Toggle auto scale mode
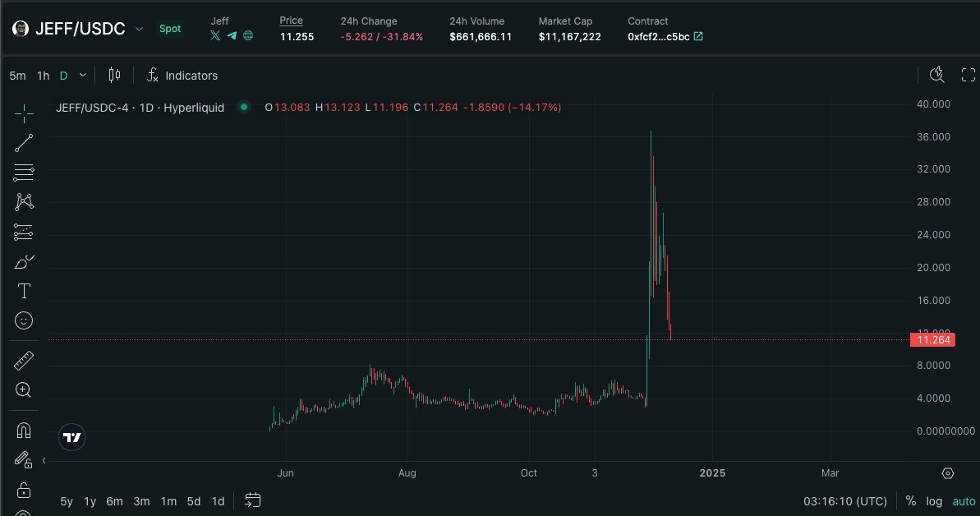The width and height of the screenshot is (980, 516). 963,501
